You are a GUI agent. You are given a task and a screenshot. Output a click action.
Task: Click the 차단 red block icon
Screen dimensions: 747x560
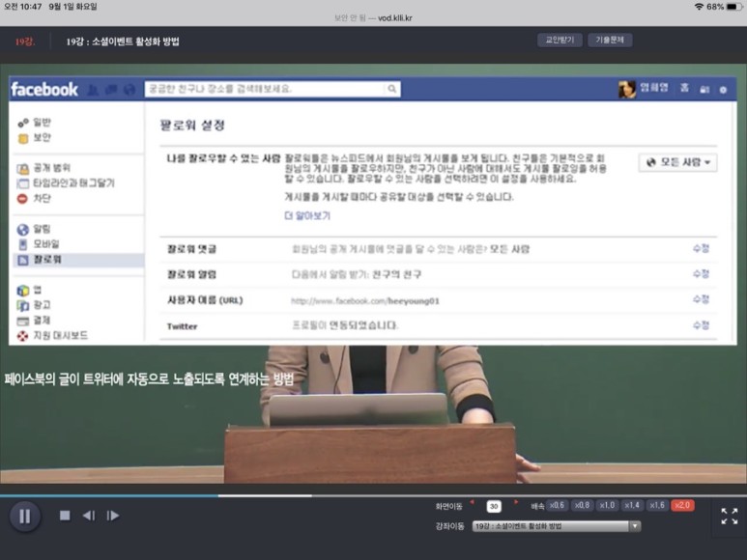[22, 198]
